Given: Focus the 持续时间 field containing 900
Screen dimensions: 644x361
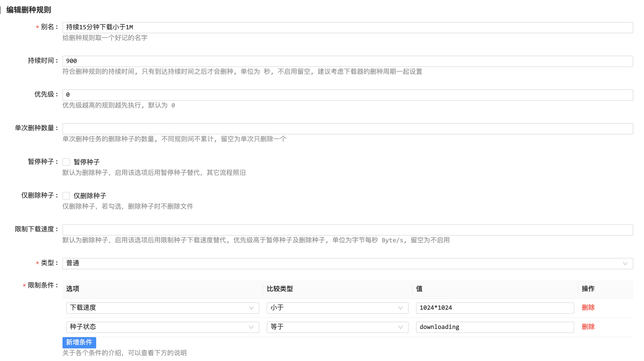Looking at the screenshot, I should (x=348, y=61).
